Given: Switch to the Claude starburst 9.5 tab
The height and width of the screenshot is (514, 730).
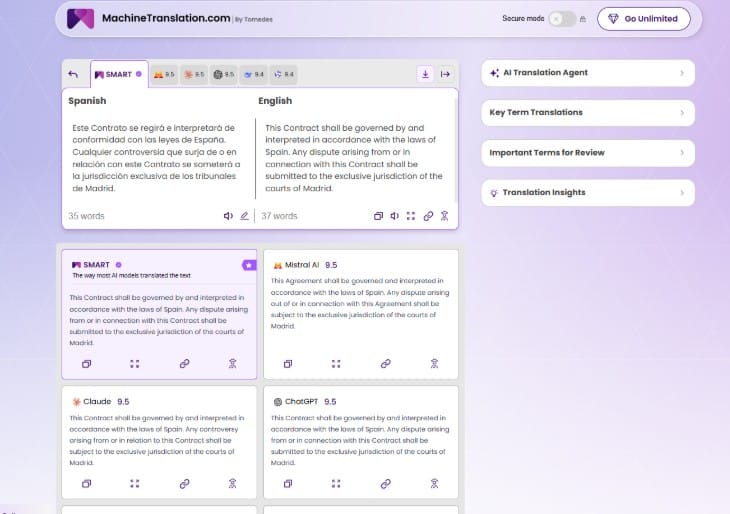Looking at the screenshot, I should (194, 74).
